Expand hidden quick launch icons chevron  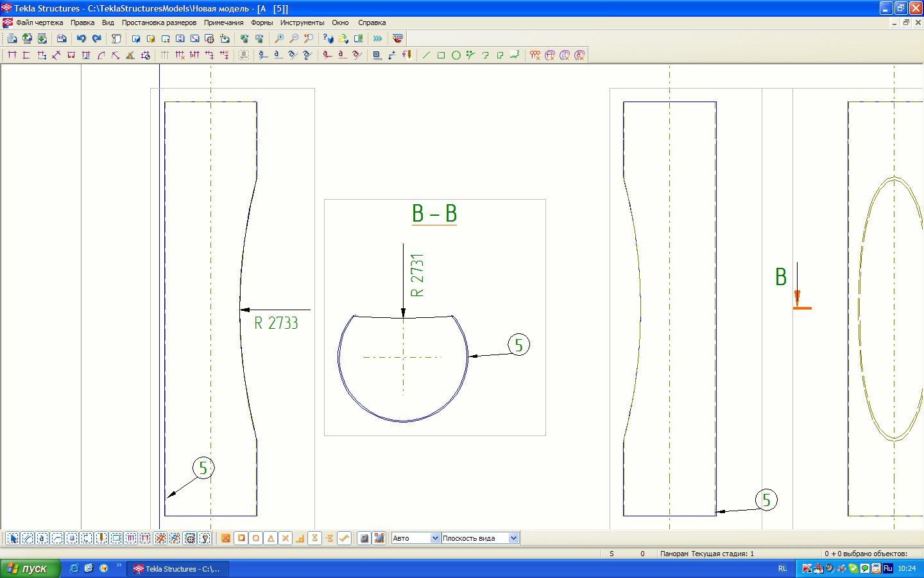click(119, 566)
